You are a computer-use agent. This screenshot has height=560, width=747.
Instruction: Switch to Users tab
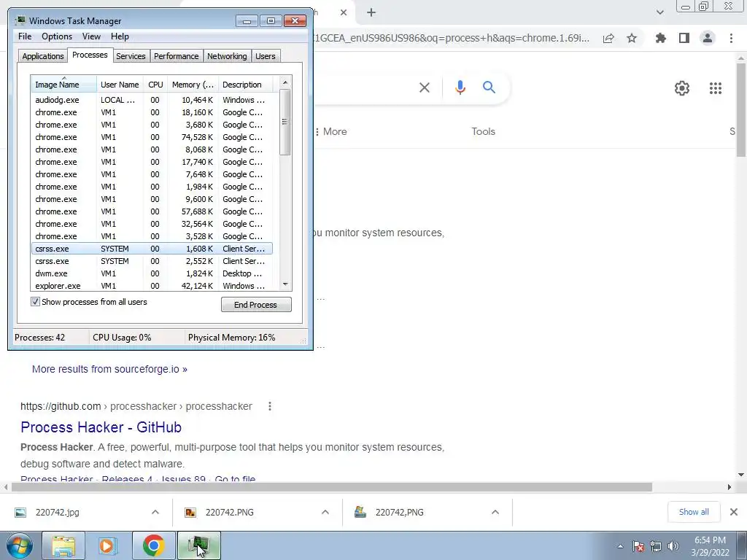(x=266, y=56)
